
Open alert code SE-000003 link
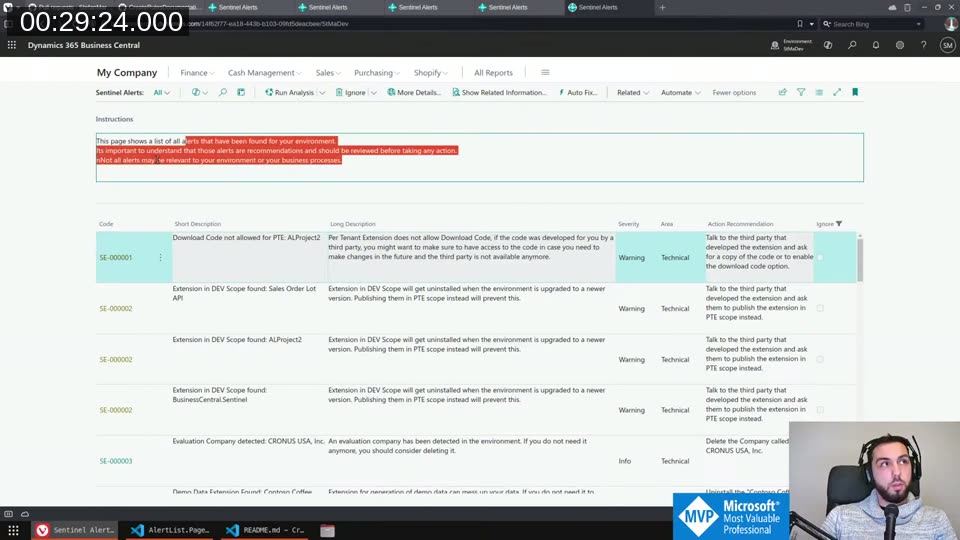pos(116,461)
